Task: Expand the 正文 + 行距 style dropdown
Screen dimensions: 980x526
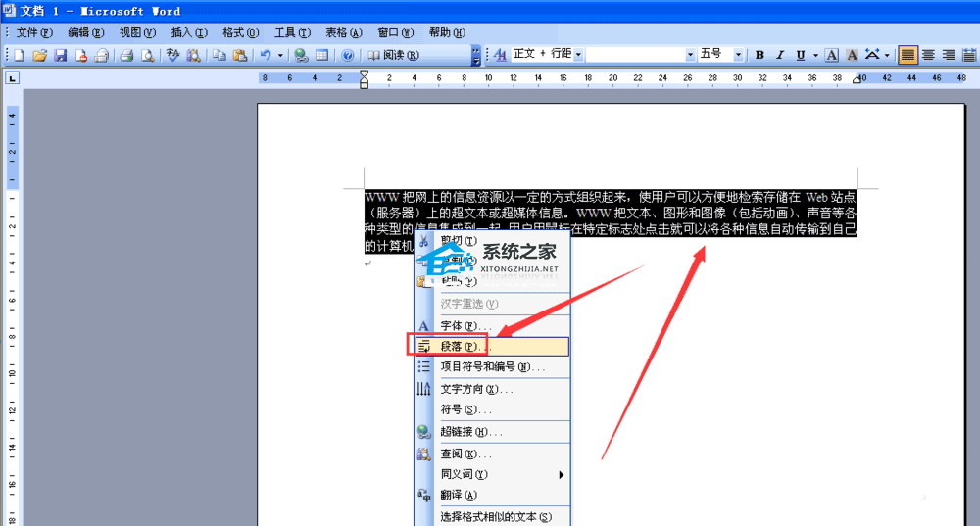Action: 578,55
